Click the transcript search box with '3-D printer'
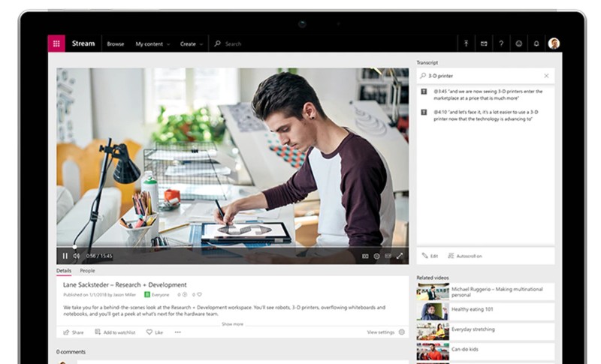 coord(485,76)
